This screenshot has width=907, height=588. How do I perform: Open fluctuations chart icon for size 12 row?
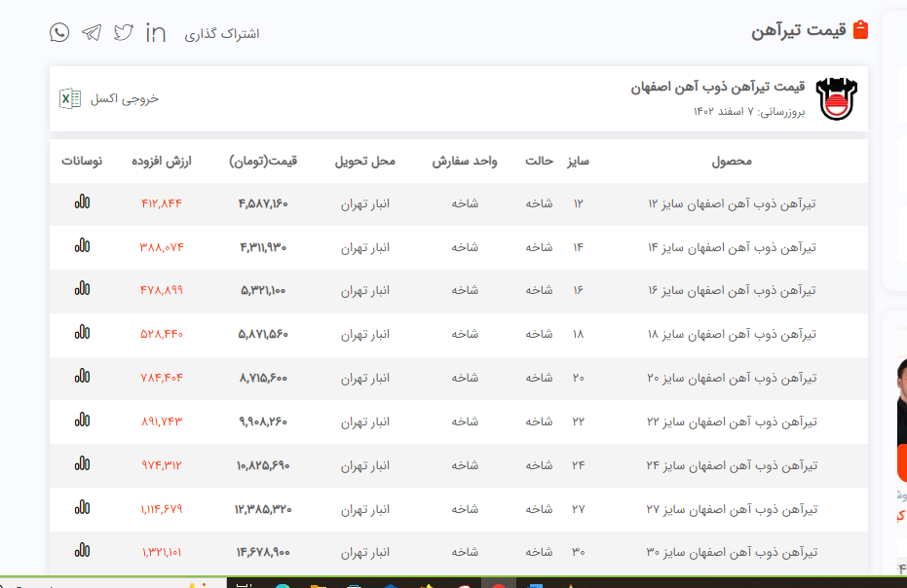[x=82, y=202]
